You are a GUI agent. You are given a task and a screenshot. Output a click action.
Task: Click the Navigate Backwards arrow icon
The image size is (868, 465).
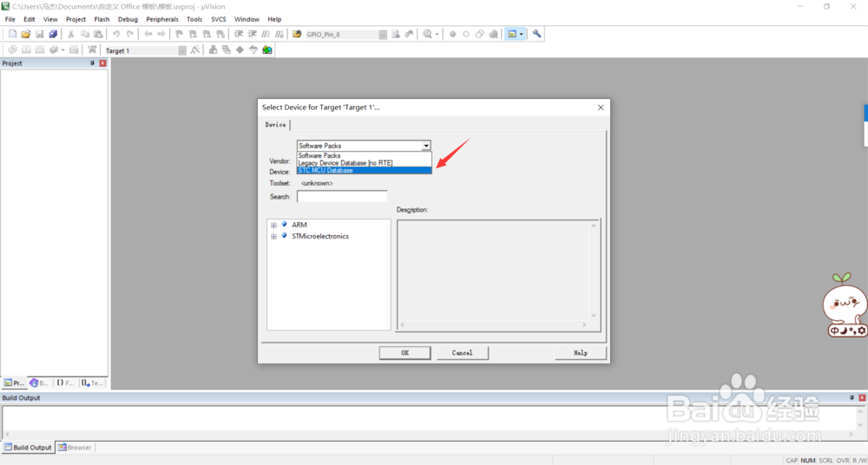(x=148, y=35)
